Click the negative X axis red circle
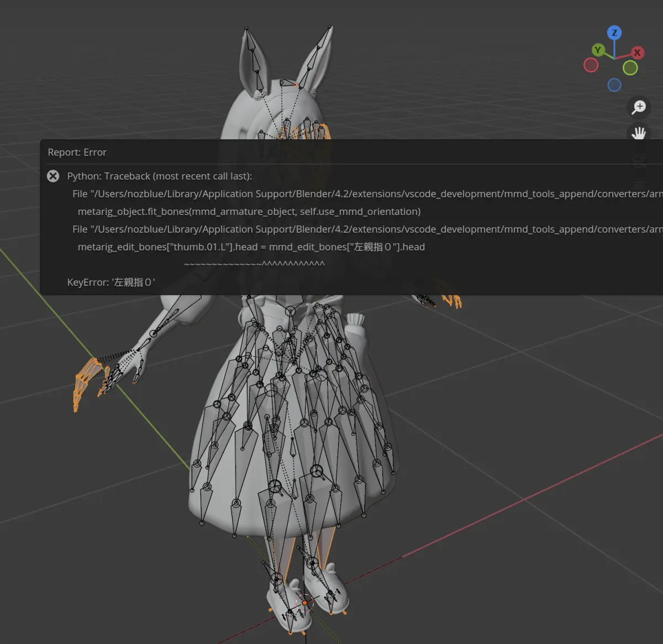This screenshot has height=644, width=663. [x=591, y=65]
